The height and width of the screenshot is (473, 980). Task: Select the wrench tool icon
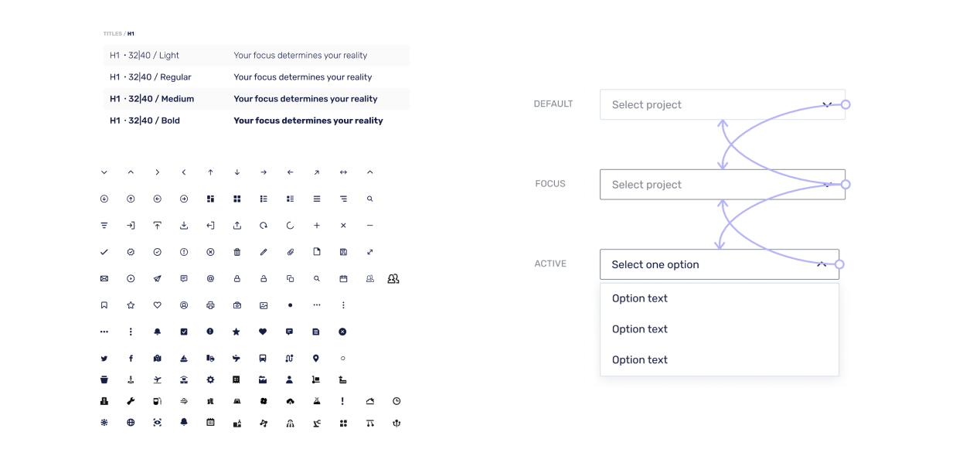(131, 401)
